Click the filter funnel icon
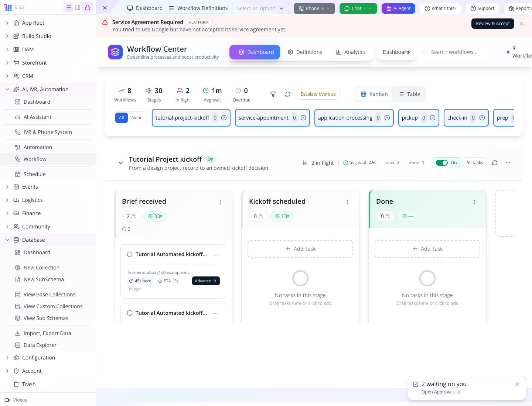532x406 pixels. point(273,94)
